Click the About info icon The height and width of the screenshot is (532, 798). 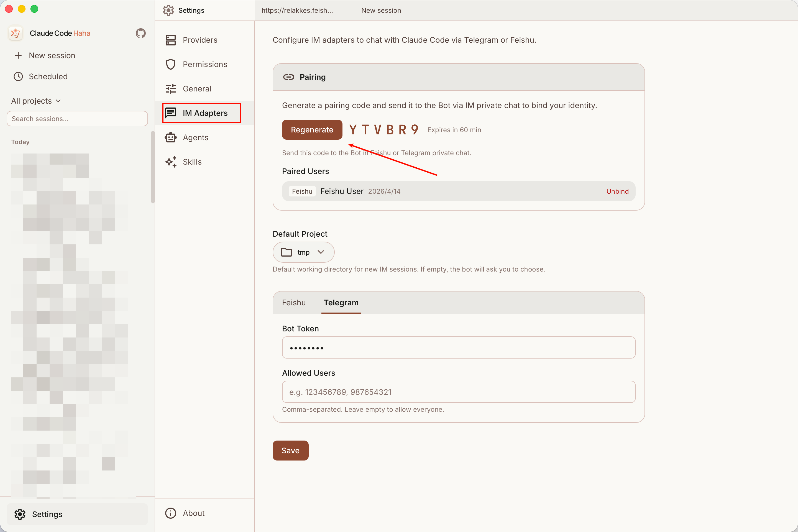point(170,513)
